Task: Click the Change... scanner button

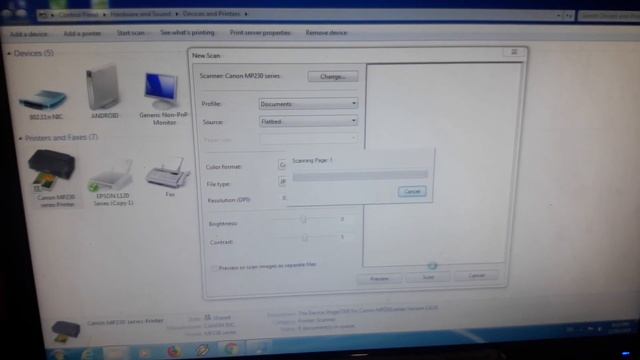Action: point(333,77)
